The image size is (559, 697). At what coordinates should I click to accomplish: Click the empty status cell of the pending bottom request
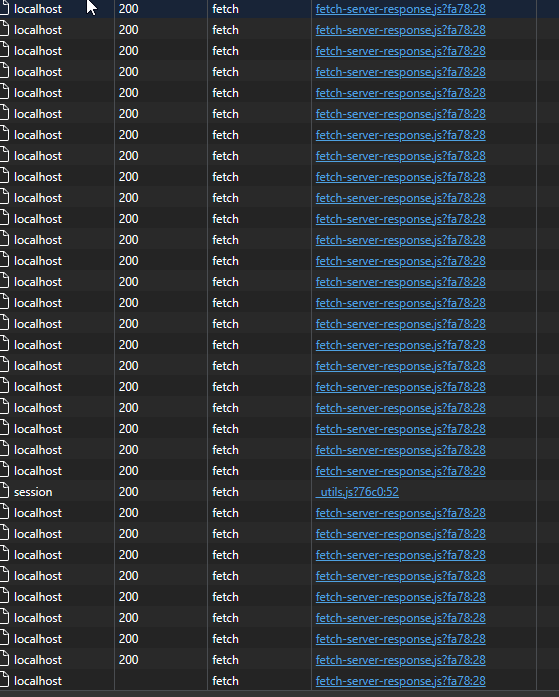tap(161, 681)
